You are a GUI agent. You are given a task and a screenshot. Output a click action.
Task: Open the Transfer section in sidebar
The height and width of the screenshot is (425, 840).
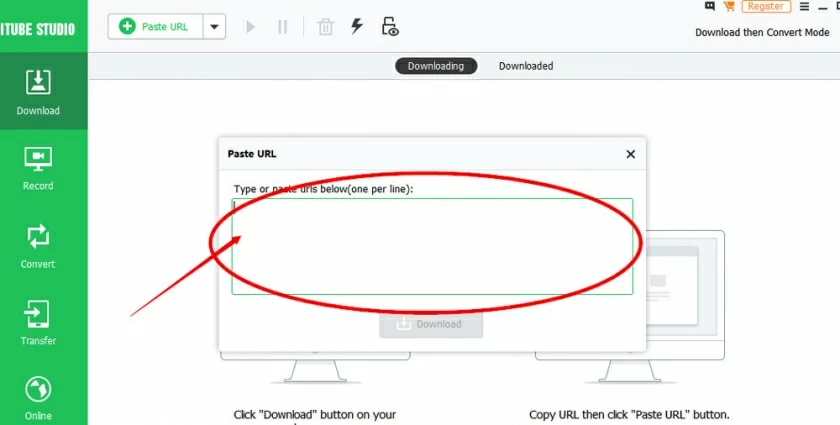coord(38,323)
